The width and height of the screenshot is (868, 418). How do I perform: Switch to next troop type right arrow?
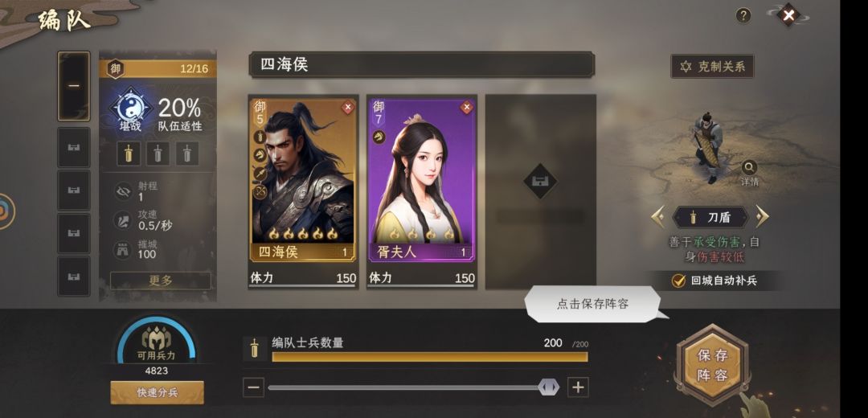coord(762,217)
